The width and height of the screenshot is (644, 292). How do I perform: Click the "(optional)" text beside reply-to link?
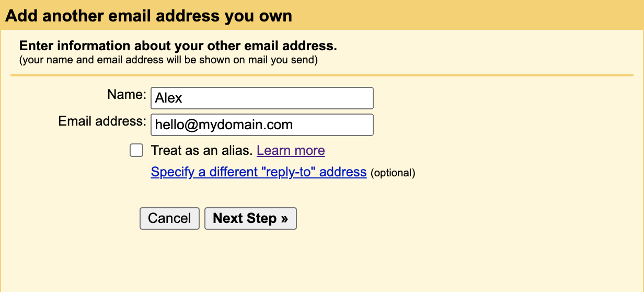tap(393, 173)
